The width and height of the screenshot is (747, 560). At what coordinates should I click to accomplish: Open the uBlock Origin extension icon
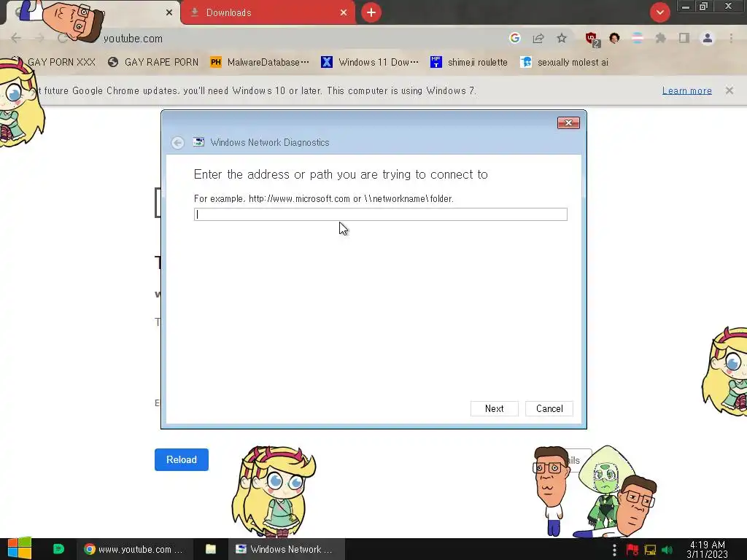tap(592, 39)
